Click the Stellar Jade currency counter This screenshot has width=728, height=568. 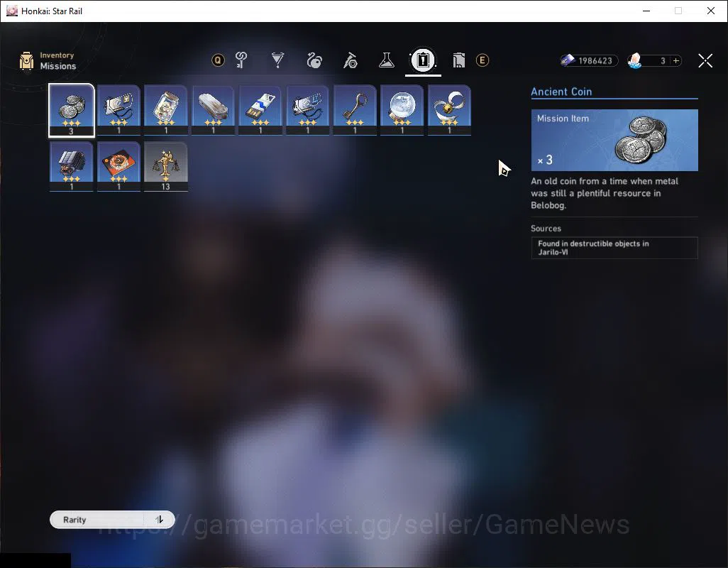point(589,60)
